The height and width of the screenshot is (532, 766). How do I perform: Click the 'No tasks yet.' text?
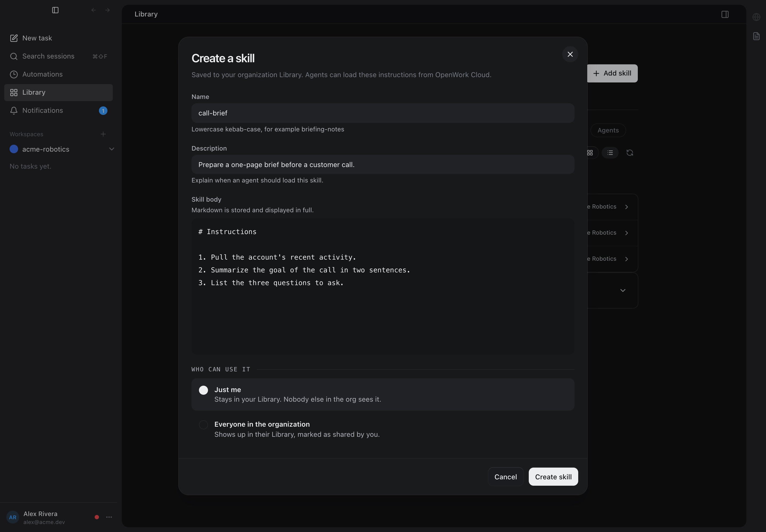30,166
